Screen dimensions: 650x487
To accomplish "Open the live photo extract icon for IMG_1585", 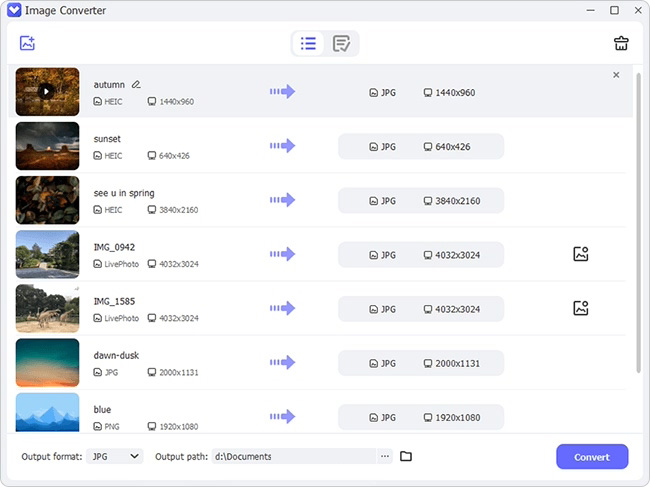I will point(581,308).
